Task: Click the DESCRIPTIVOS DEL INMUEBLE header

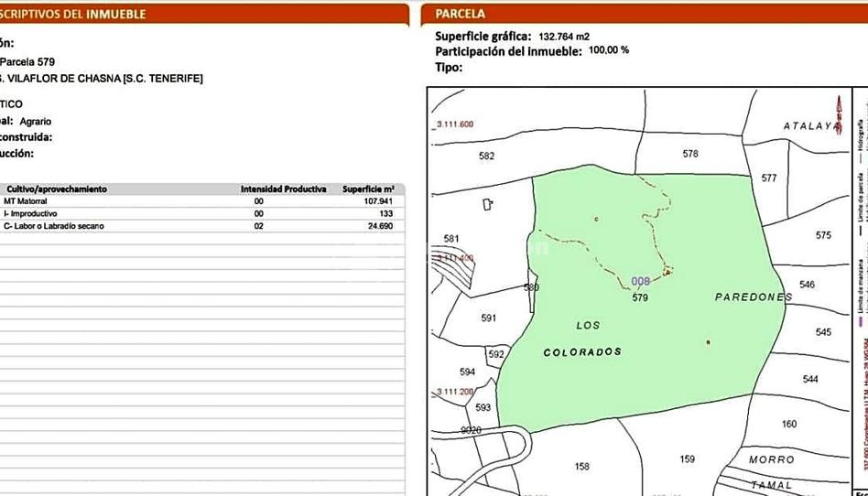Action: coord(73,14)
